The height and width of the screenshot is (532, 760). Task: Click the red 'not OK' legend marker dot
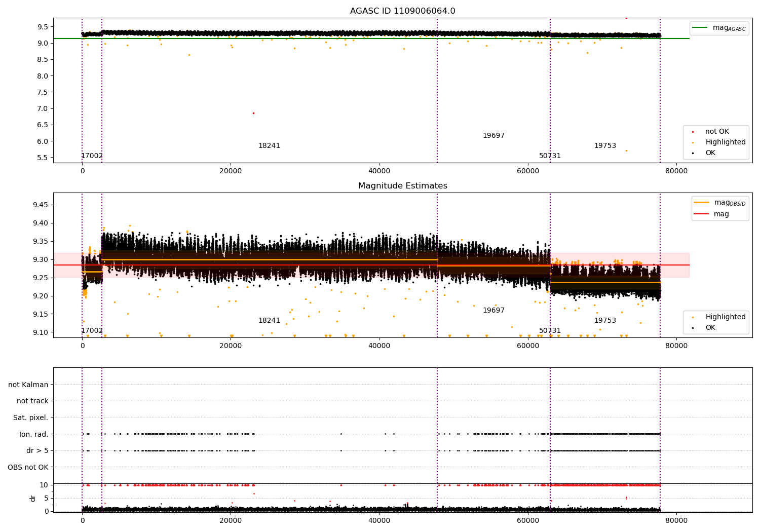(x=693, y=132)
